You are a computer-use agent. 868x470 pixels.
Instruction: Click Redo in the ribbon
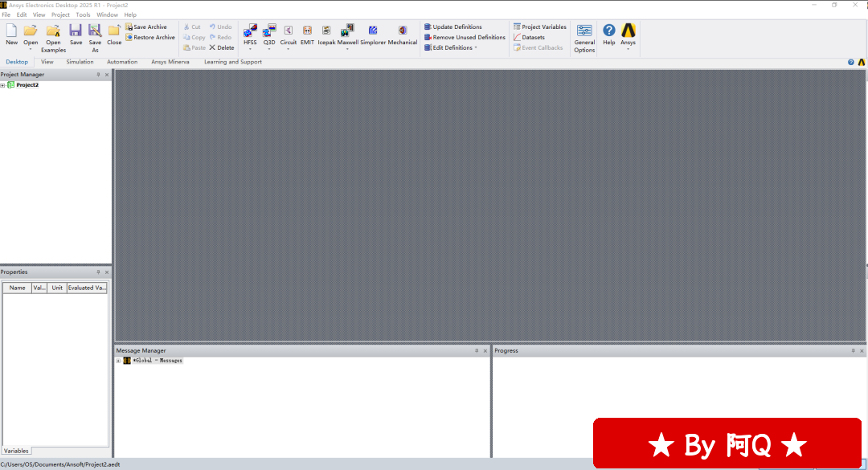click(x=220, y=37)
